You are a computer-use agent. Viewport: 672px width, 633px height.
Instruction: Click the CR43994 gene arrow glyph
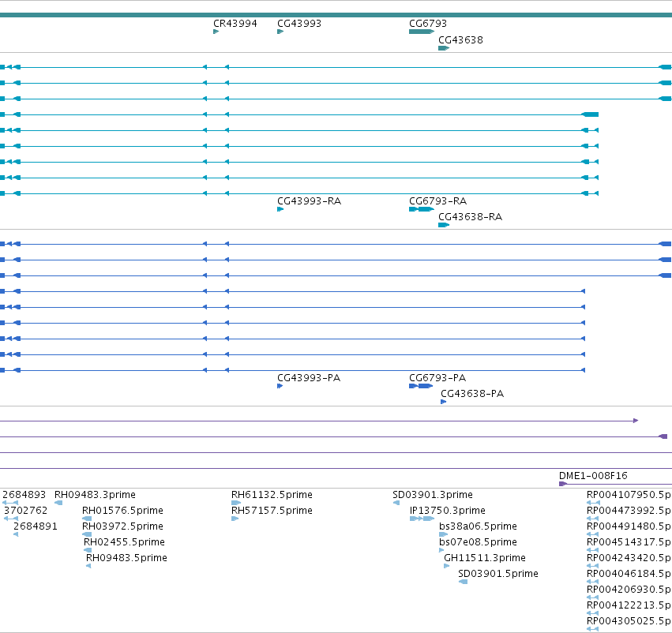click(216, 32)
